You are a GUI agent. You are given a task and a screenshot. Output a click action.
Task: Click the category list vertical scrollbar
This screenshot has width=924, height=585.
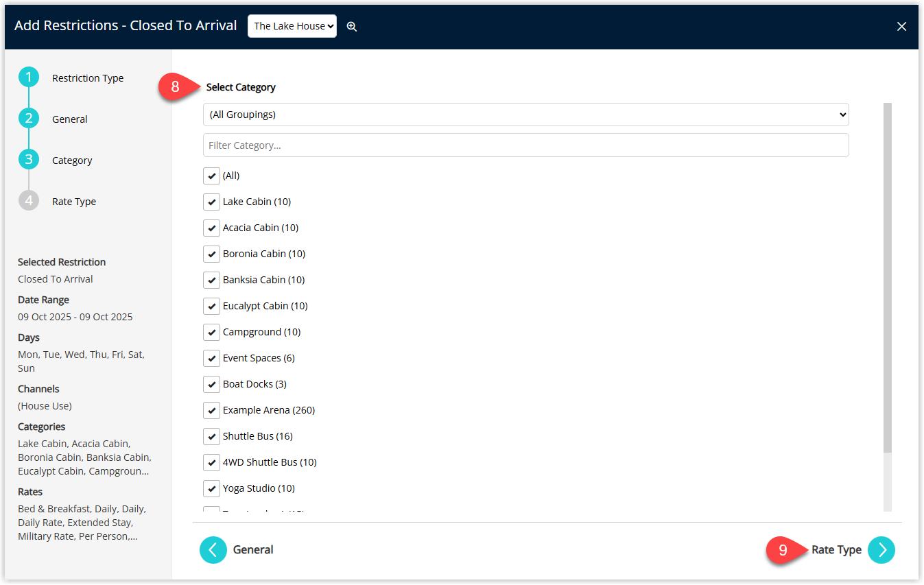[x=888, y=278]
